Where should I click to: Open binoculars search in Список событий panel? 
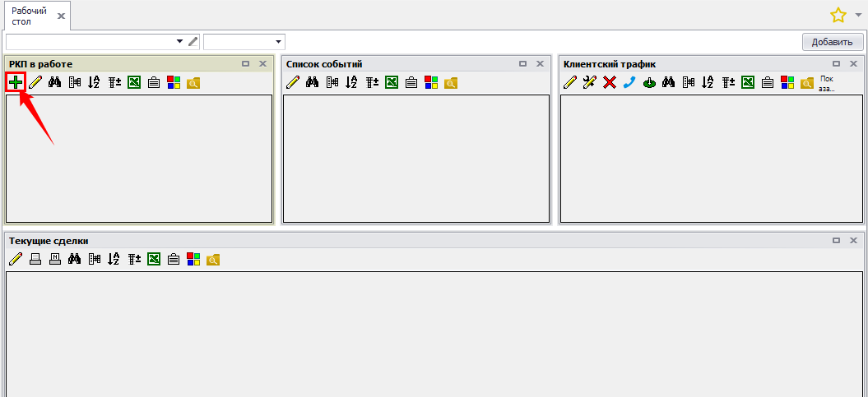pyautogui.click(x=313, y=82)
